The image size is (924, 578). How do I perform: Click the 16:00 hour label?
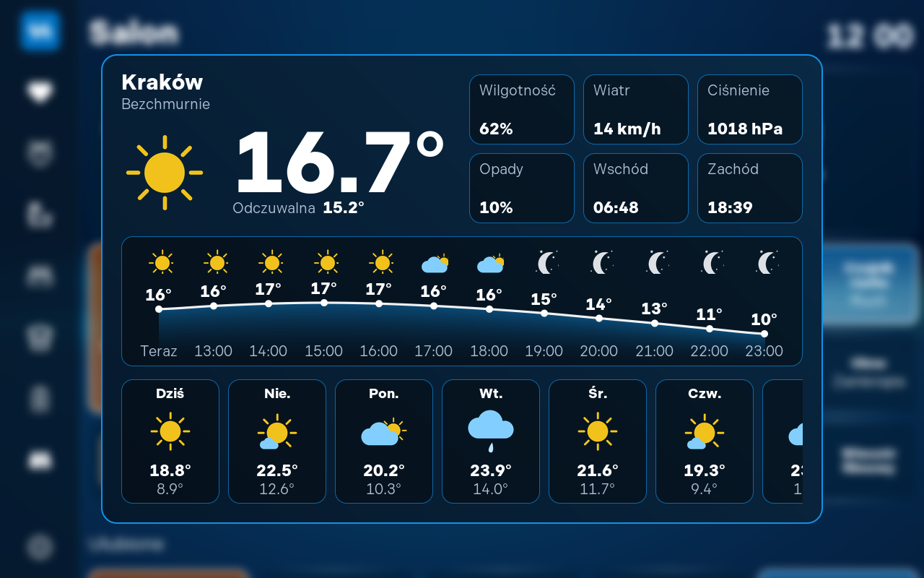[x=379, y=351]
